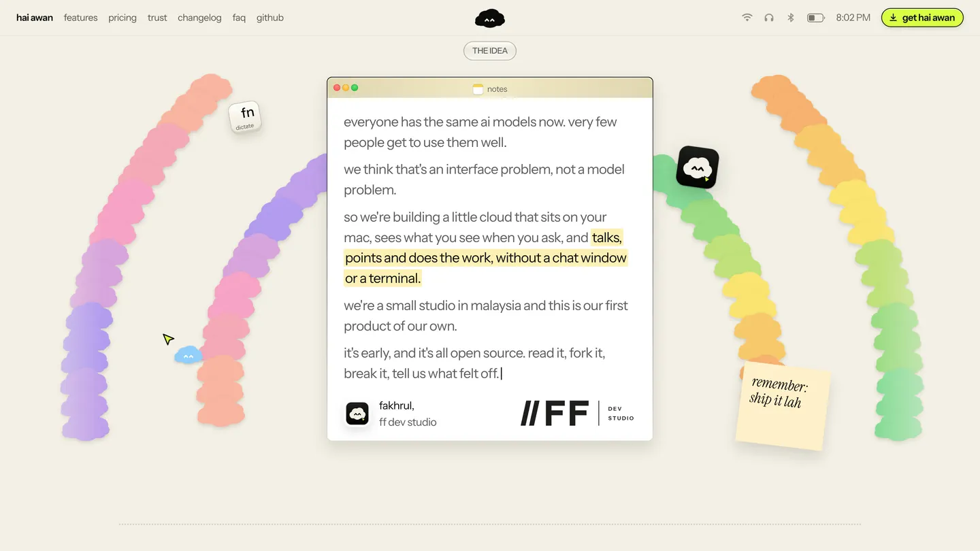
Task: Click the 8:02 PM clock
Action: tap(853, 18)
